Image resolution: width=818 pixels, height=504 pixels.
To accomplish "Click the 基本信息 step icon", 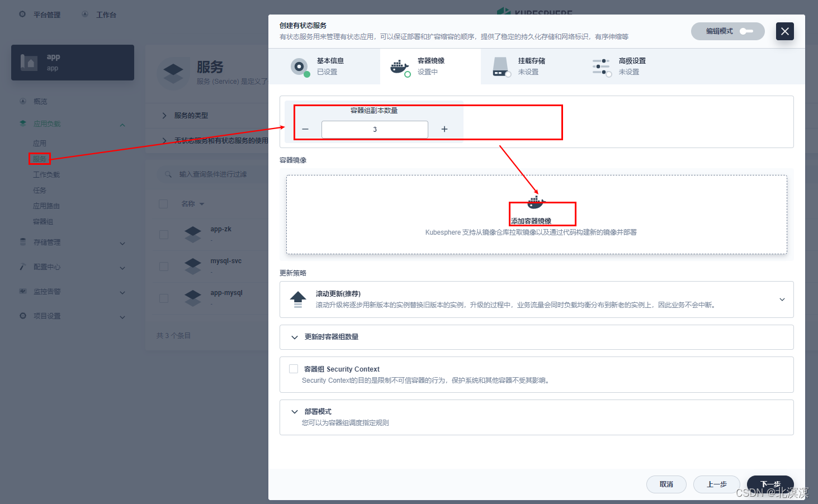I will [300, 66].
